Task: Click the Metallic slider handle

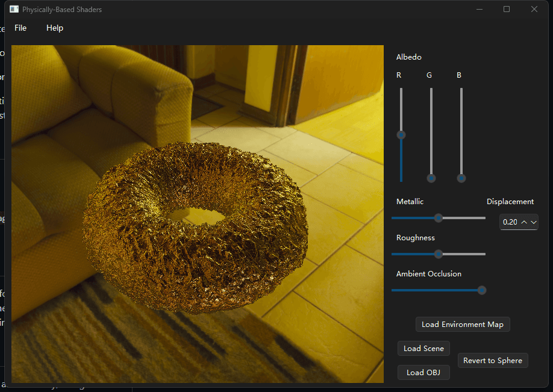Action: coord(439,218)
